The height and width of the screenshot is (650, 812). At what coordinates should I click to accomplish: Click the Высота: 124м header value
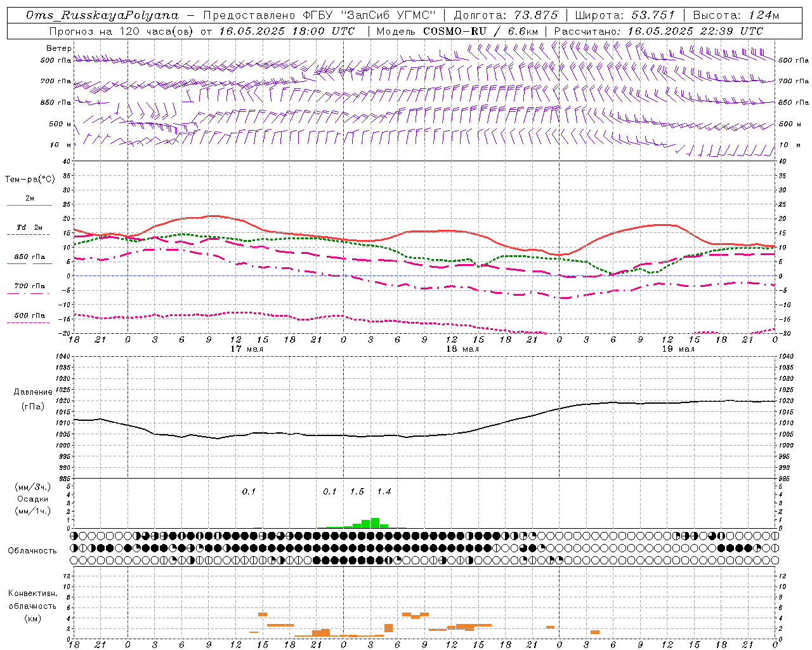pos(736,15)
